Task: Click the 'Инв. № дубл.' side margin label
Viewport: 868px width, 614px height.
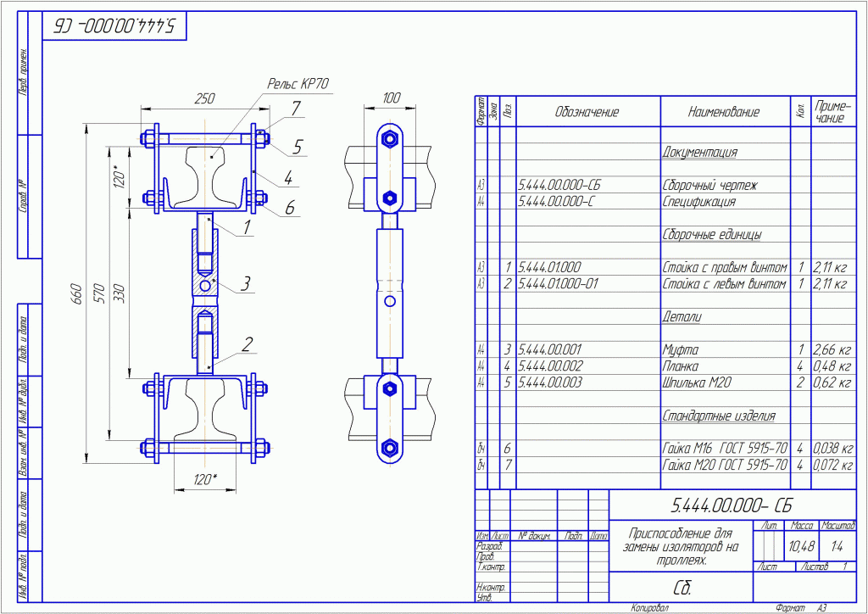Action: point(23,400)
